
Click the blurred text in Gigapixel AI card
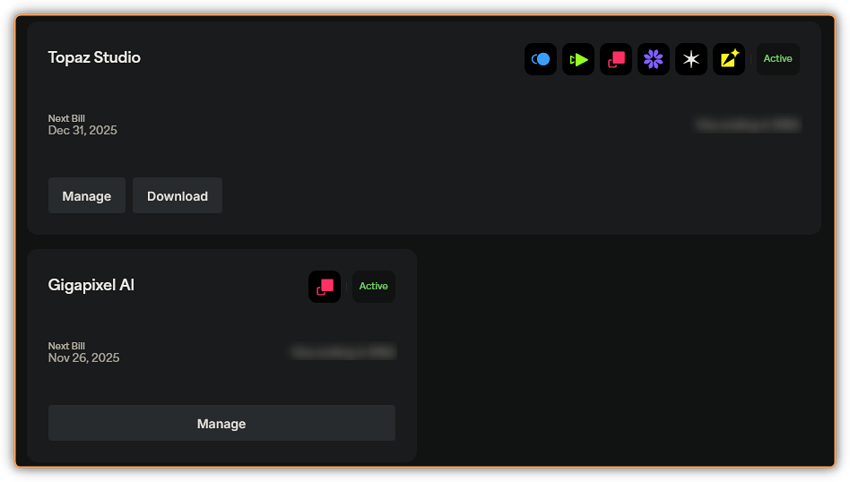(x=344, y=352)
